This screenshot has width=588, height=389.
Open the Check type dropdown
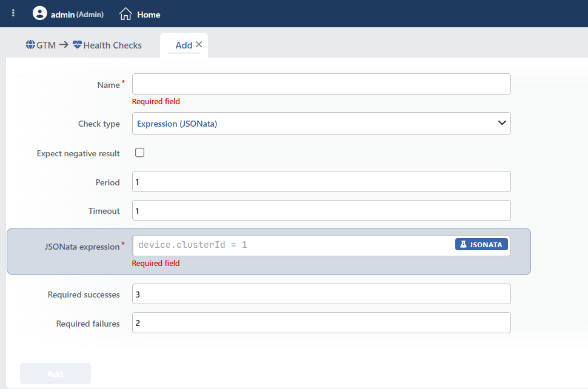tap(321, 123)
